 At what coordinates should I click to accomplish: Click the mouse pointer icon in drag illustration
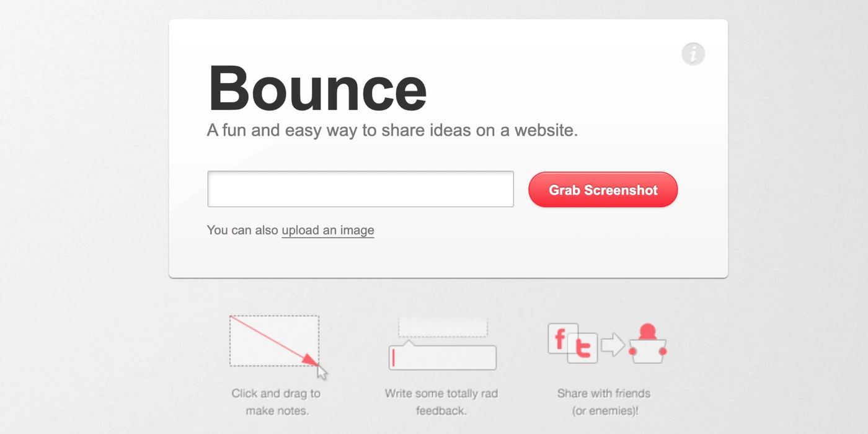point(322,372)
